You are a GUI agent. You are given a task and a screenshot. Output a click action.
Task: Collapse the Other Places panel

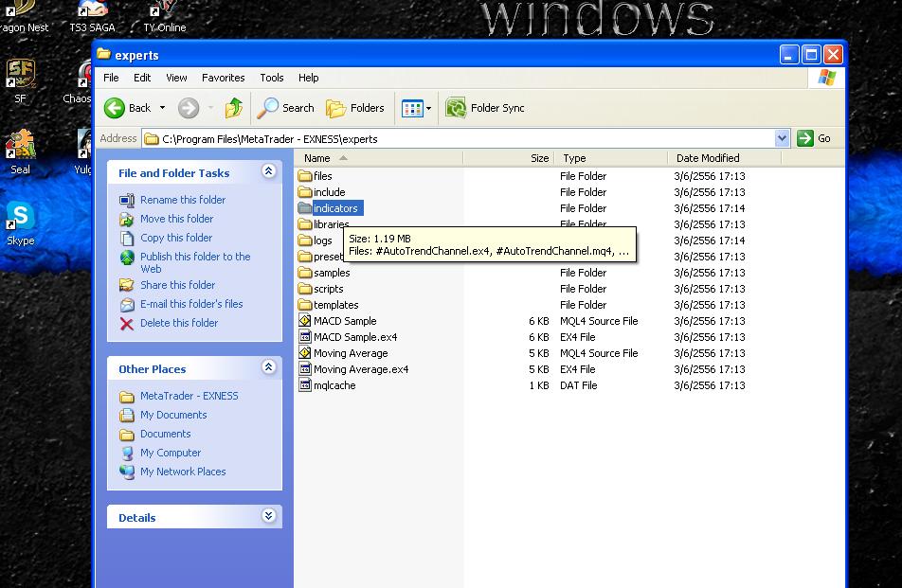click(x=269, y=367)
